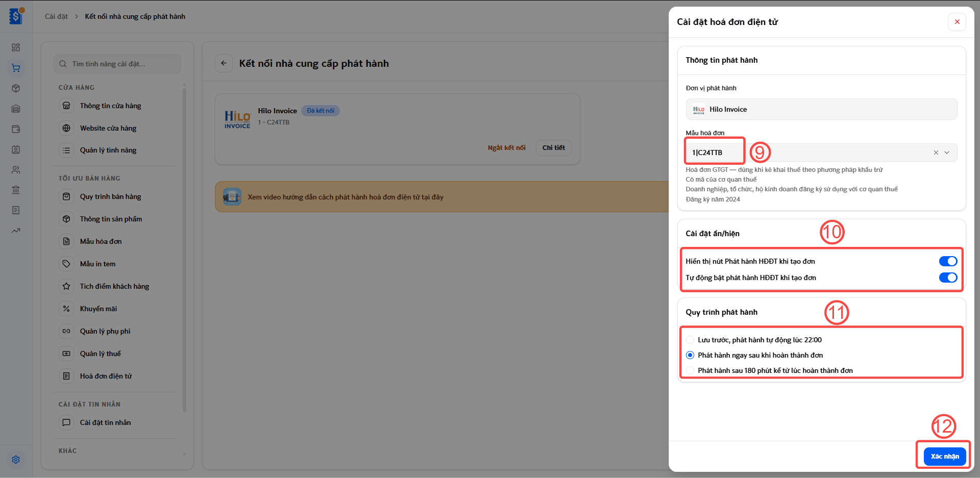Click the app logo at top left
980x478 pixels.
click(16, 16)
